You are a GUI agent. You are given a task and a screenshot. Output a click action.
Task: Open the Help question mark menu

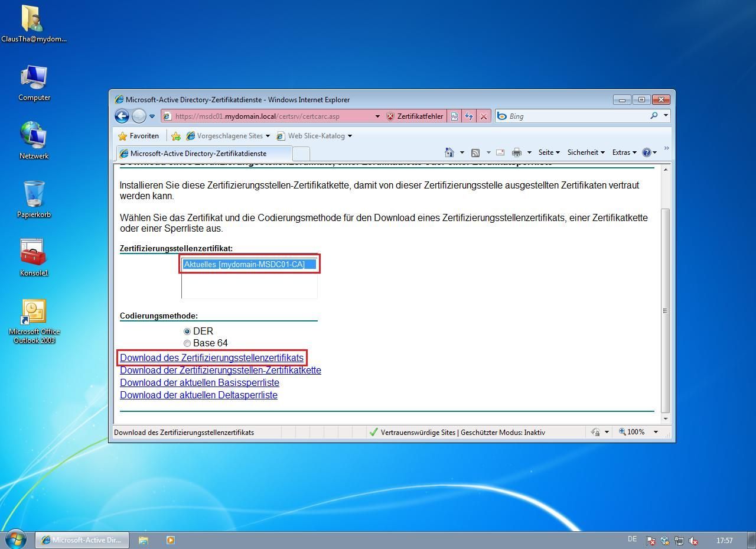click(x=649, y=152)
